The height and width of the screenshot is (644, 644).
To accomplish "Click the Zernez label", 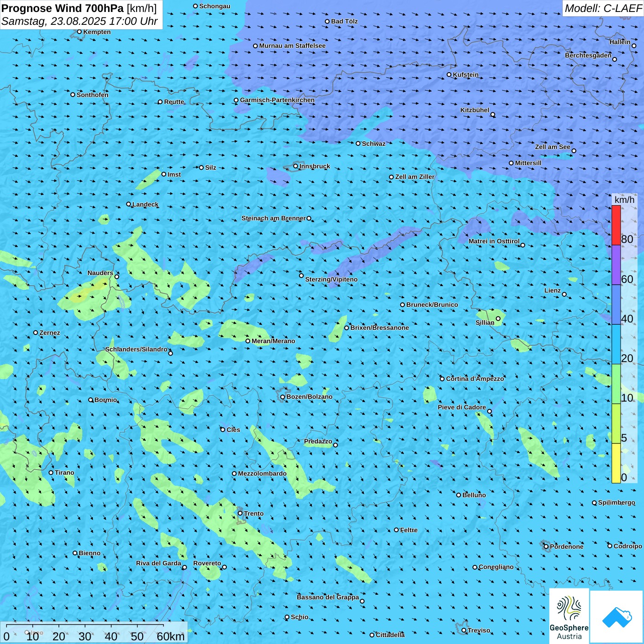I will [x=50, y=333].
